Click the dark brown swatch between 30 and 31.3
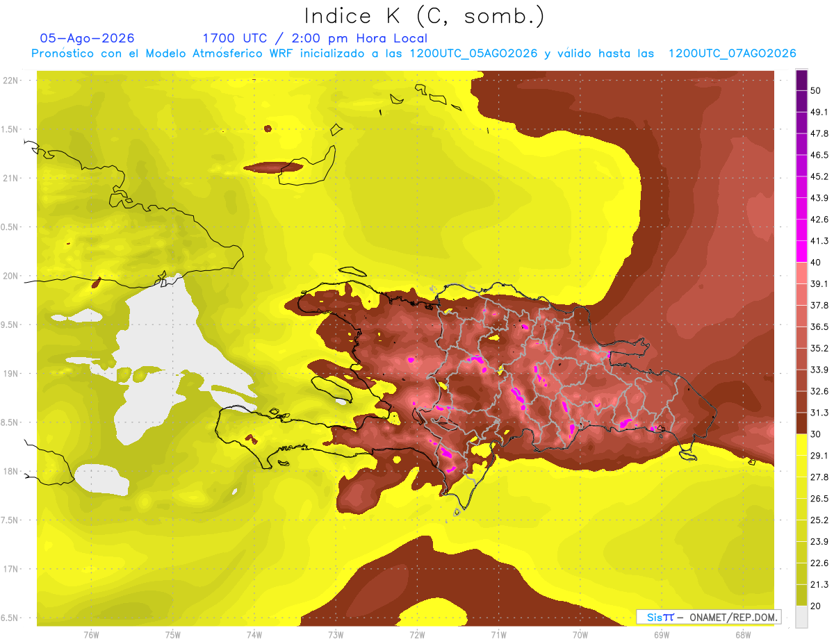This screenshot has width=834, height=644. coord(801,423)
